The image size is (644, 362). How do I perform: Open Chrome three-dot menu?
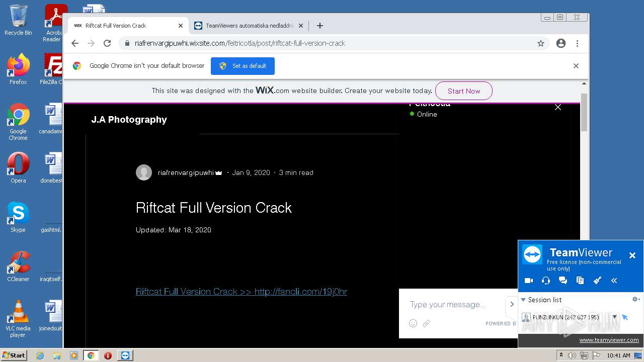(577, 43)
